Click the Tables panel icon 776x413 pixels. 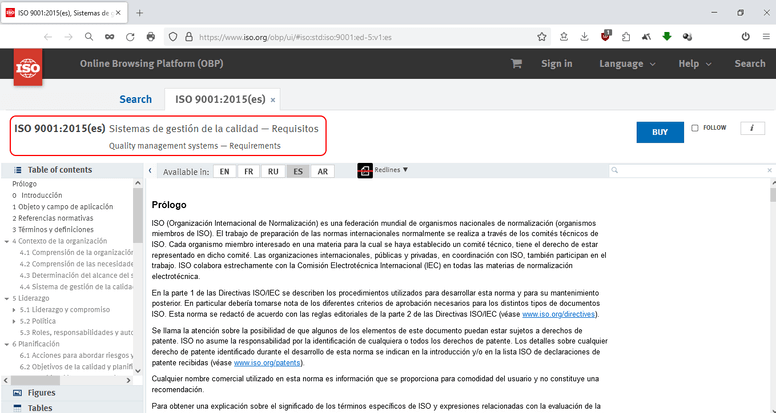click(17, 408)
